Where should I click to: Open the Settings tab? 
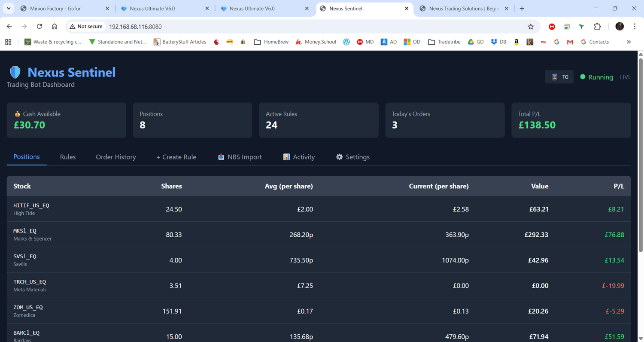pyautogui.click(x=352, y=157)
